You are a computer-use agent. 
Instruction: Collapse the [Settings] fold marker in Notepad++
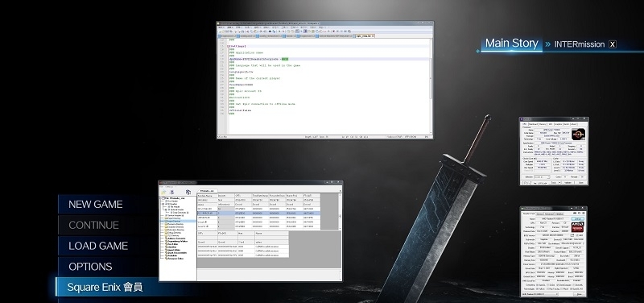click(x=228, y=46)
